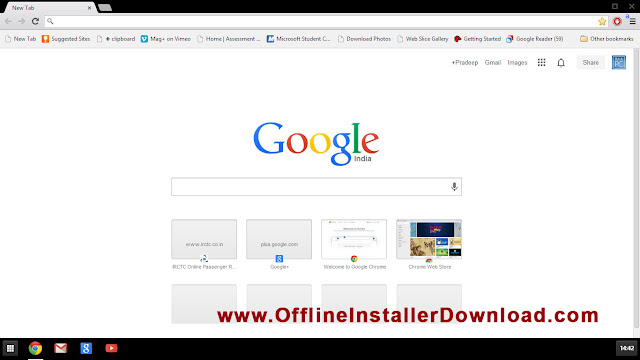Show notifications via the bell icon
Viewport: 640px width, 360px height.
point(561,62)
